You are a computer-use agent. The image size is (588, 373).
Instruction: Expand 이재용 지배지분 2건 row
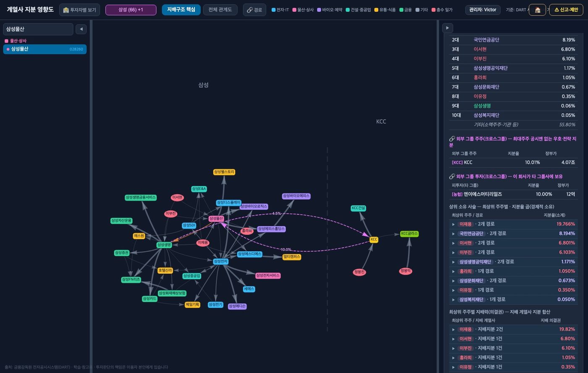coord(513,329)
